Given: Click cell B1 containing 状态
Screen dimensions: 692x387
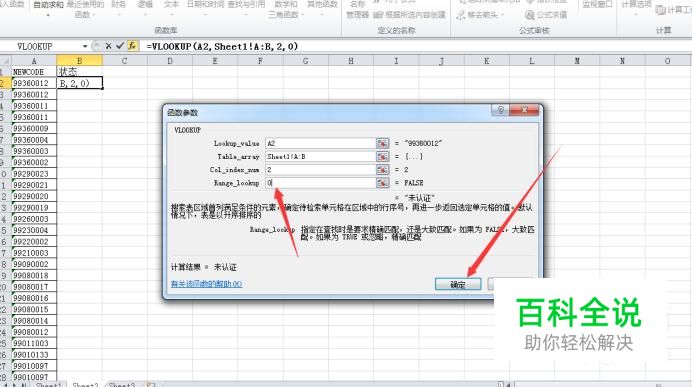Looking at the screenshot, I should point(79,72).
